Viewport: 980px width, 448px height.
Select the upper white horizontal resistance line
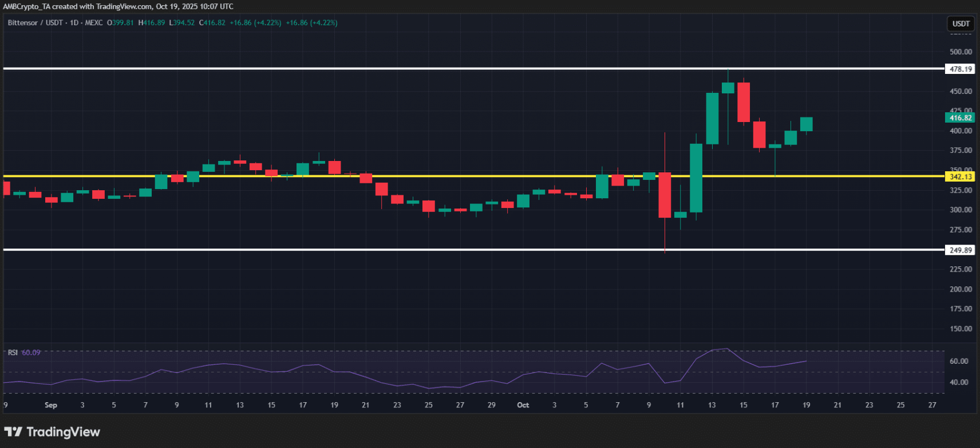[458, 69]
